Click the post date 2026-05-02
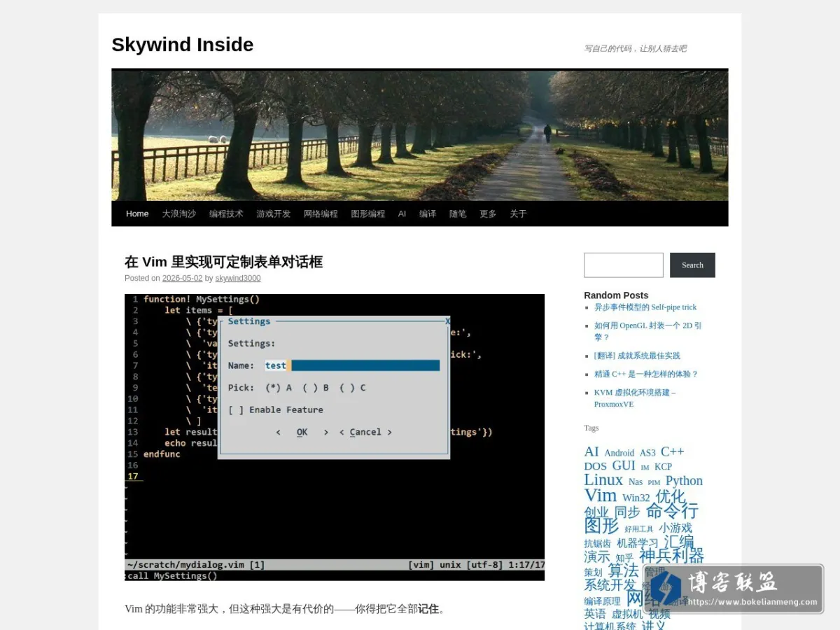Image resolution: width=840 pixels, height=630 pixels. [182, 278]
